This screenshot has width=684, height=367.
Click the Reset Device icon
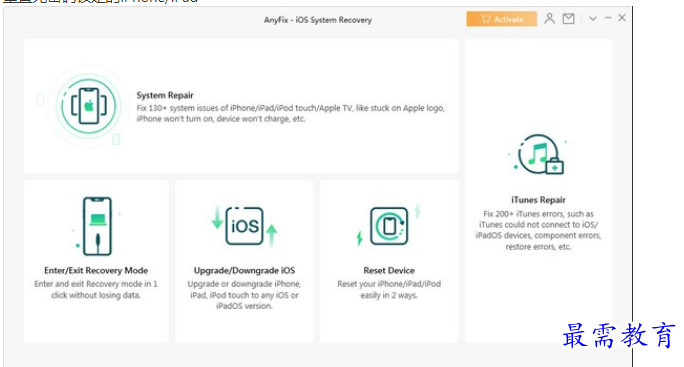tap(389, 226)
